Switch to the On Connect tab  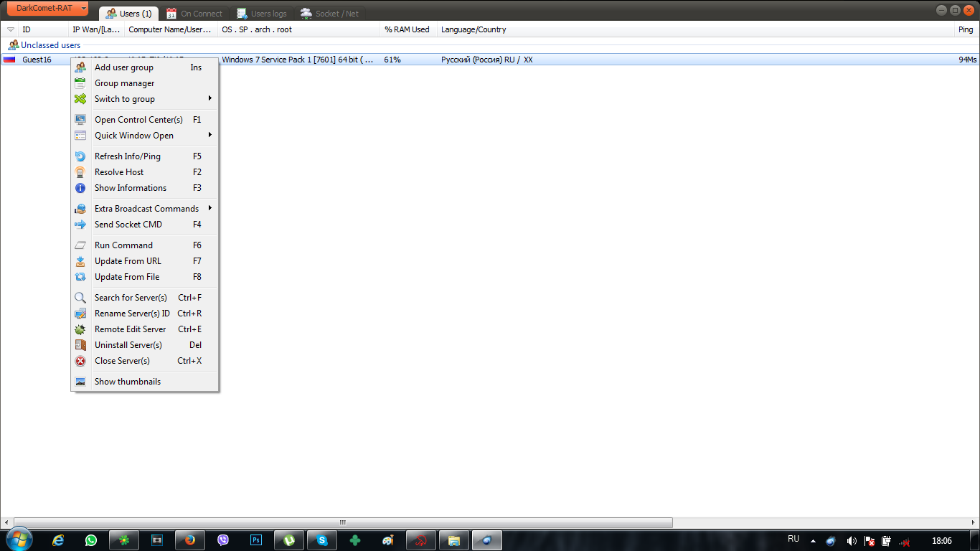pyautogui.click(x=194, y=14)
